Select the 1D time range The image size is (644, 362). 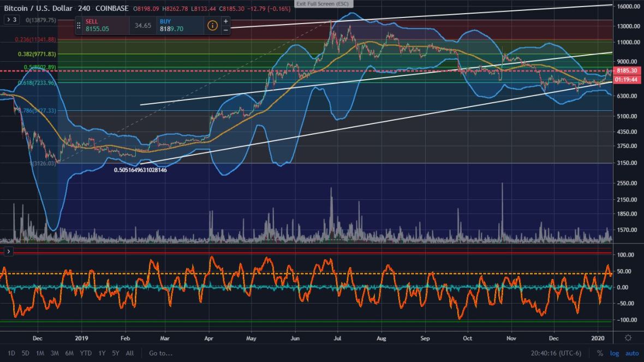click(x=11, y=353)
